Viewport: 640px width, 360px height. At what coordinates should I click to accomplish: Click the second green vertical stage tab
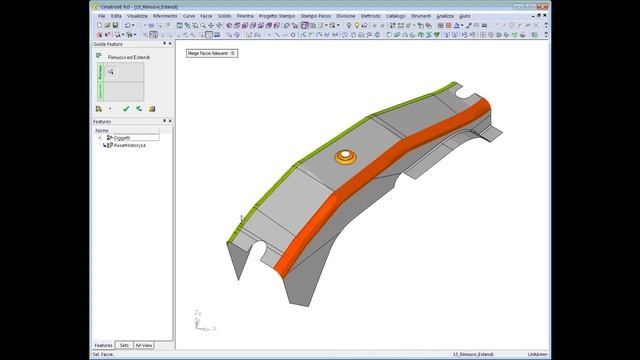coord(100,91)
